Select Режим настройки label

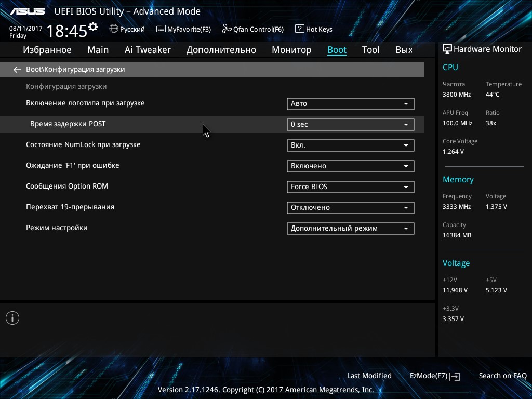(57, 228)
